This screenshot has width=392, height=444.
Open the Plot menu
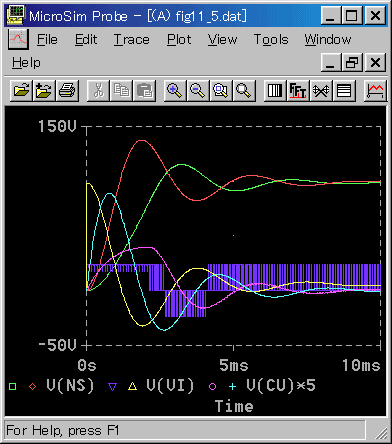click(x=179, y=40)
